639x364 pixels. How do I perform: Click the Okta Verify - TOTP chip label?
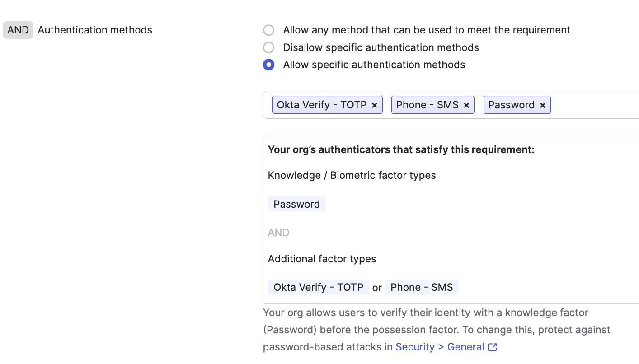321,105
